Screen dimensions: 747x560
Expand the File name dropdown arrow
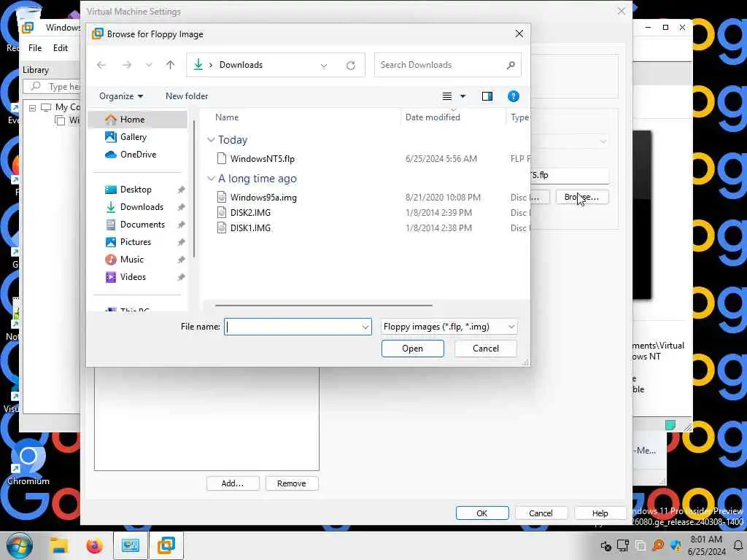tap(365, 327)
